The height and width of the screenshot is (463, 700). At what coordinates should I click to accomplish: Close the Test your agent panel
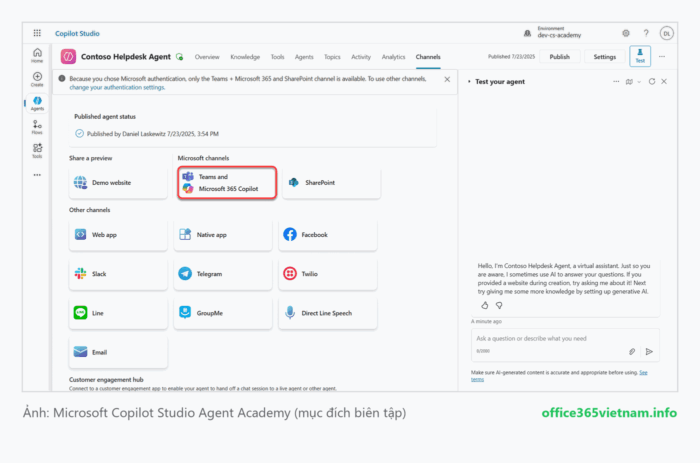click(664, 81)
